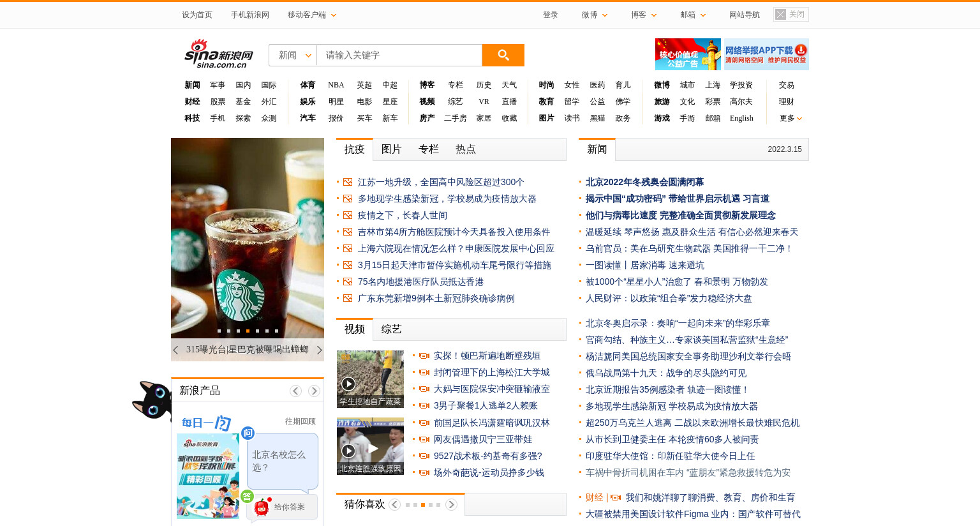This screenshot has height=526, width=980.
Task: Click the 网络举报APP下载 banner
Action: coord(766,54)
